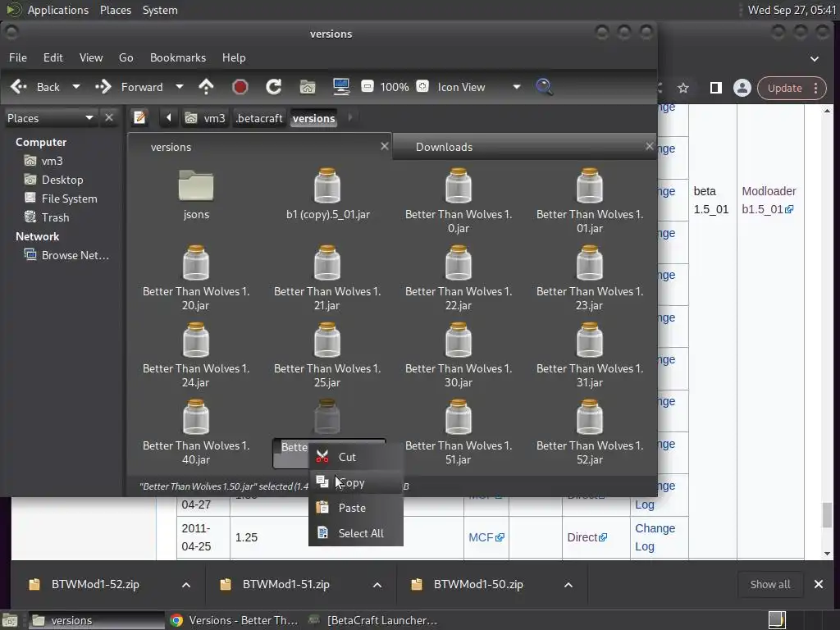Select Better Than Wolves 1.01.jar icon
Viewport: 840px width, 630px height.
(x=590, y=186)
